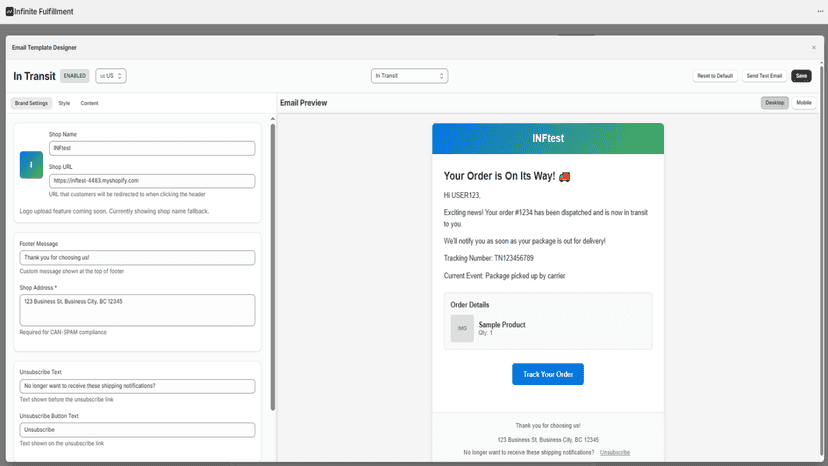Click the Infinite Fulfillment app logo icon
This screenshot has width=828, height=466.
(x=10, y=12)
